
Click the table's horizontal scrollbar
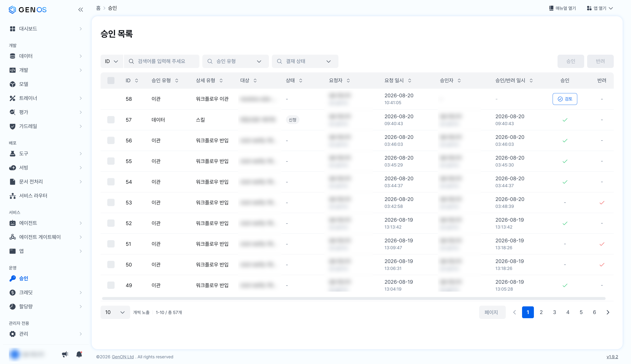pyautogui.click(x=353, y=298)
